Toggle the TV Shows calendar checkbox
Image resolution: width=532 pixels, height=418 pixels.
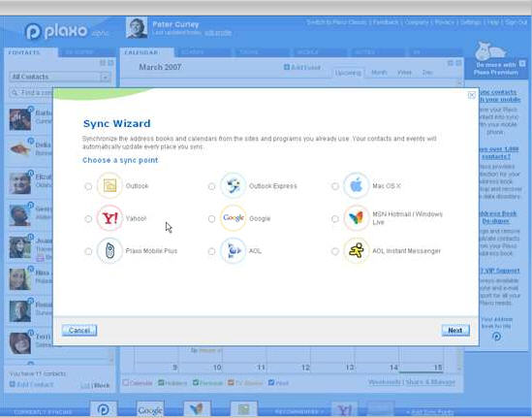click(x=231, y=383)
